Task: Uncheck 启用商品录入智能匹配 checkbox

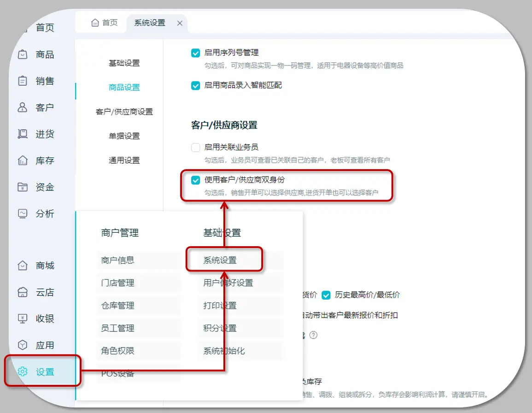Action: pos(195,85)
